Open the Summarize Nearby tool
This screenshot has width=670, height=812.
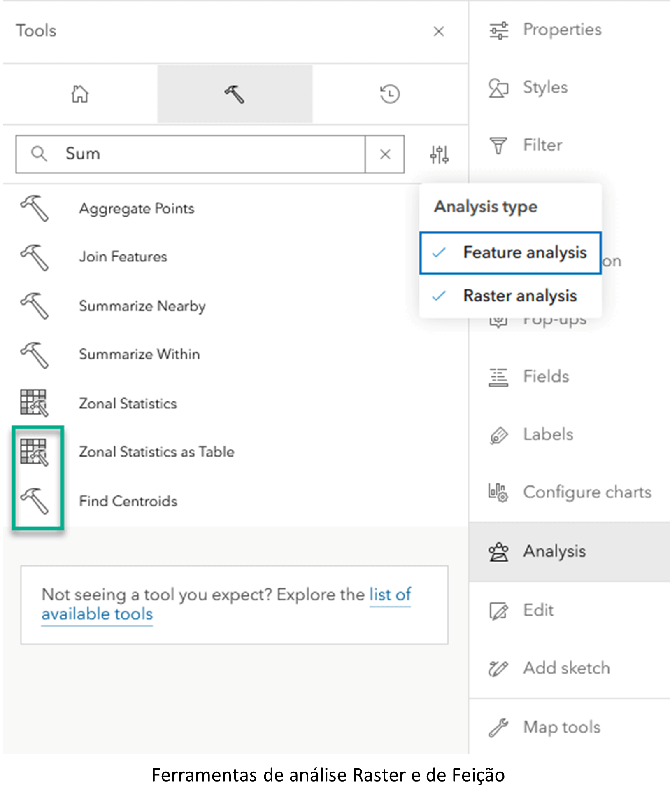click(142, 306)
